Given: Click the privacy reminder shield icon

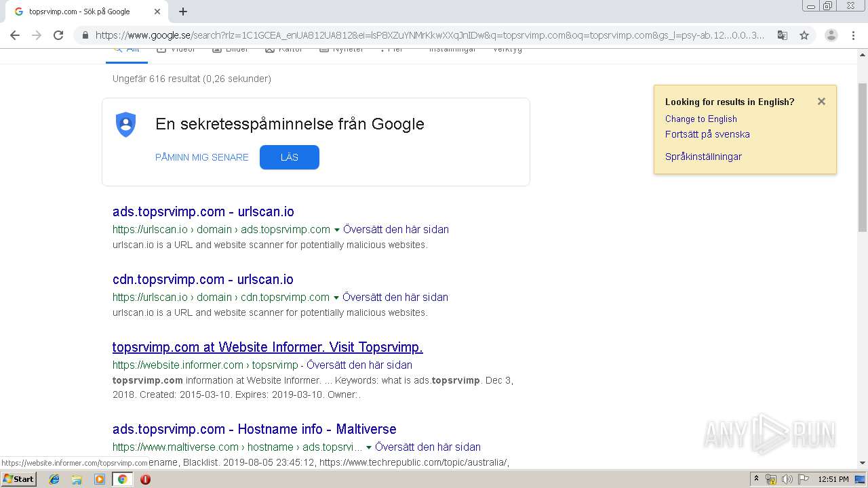Looking at the screenshot, I should 125,125.
